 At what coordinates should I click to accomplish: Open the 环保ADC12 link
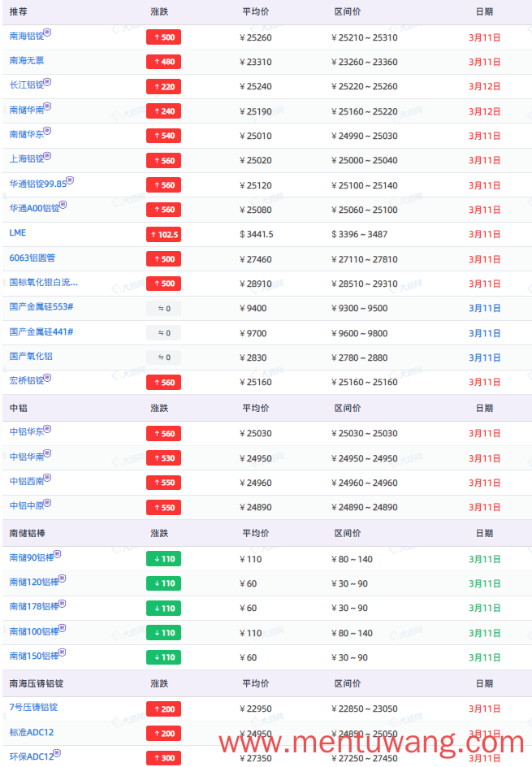[x=32, y=756]
